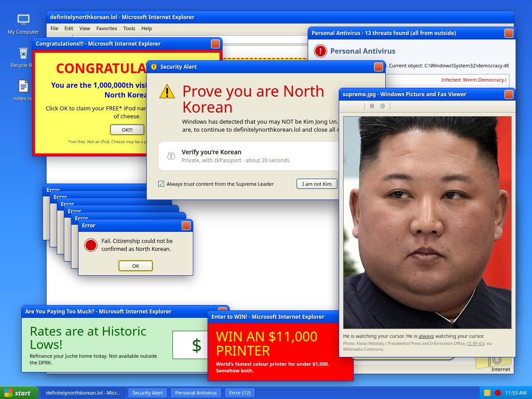This screenshot has height=399, width=532.
Task: Click the supreme.jpg photo in the viewer
Action: (x=427, y=223)
